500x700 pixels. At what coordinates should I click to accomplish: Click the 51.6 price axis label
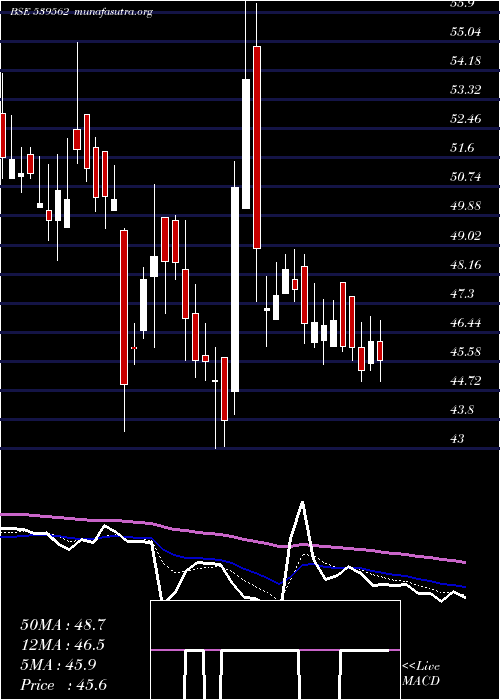462,148
